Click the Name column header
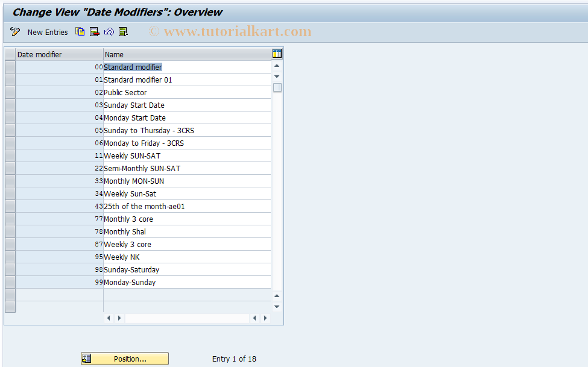 (x=187, y=54)
